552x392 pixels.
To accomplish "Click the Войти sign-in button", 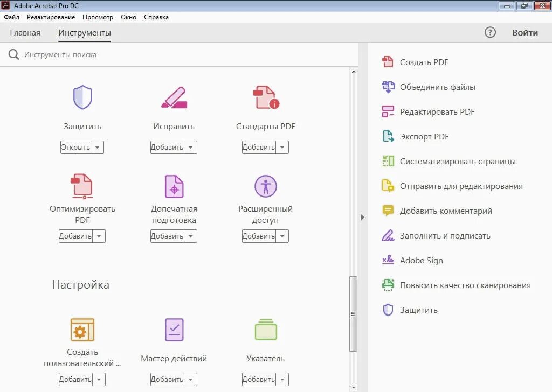I will (525, 32).
